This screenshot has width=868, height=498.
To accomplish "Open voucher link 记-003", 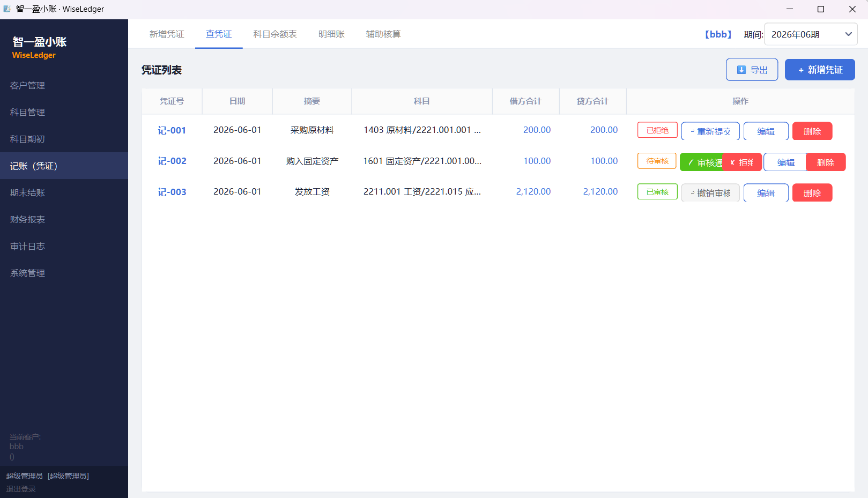I will pyautogui.click(x=172, y=192).
